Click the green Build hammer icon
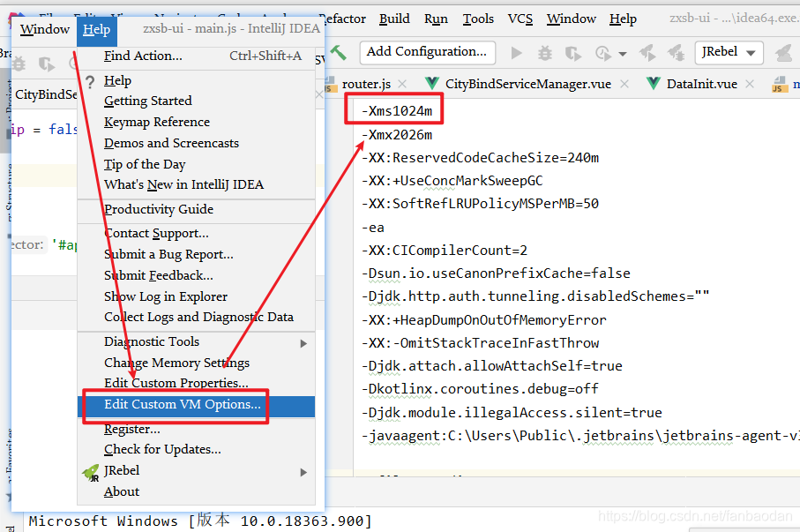The height and width of the screenshot is (532, 800). tap(338, 53)
